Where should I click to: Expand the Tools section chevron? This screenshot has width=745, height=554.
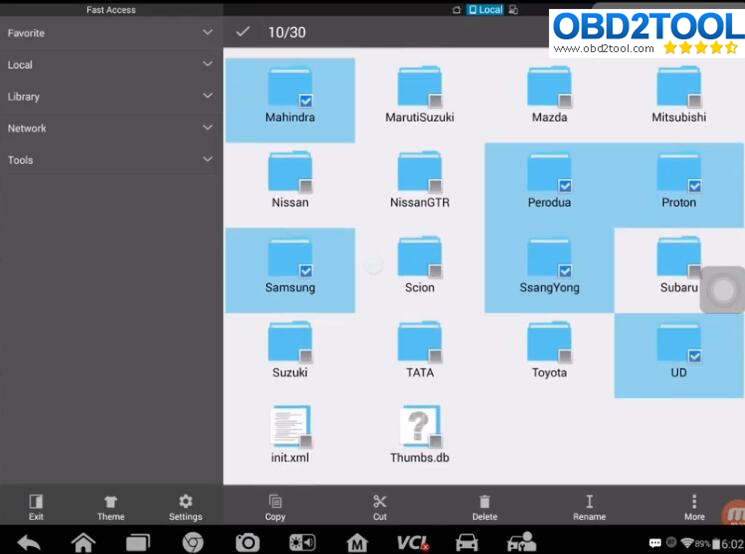(x=208, y=159)
